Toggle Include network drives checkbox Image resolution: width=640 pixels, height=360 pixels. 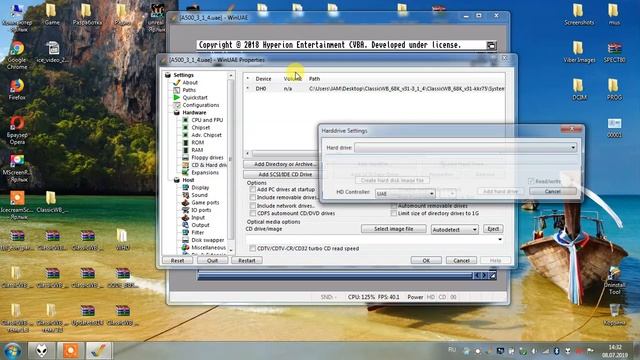pyautogui.click(x=253, y=206)
